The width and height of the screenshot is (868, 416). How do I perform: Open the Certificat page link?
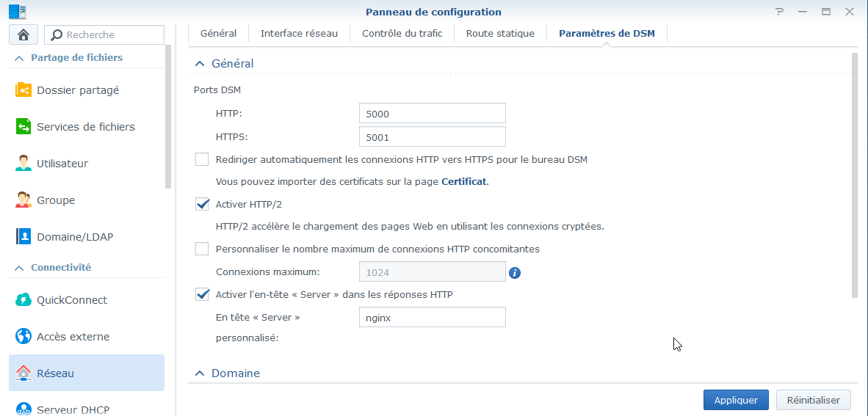coord(463,181)
